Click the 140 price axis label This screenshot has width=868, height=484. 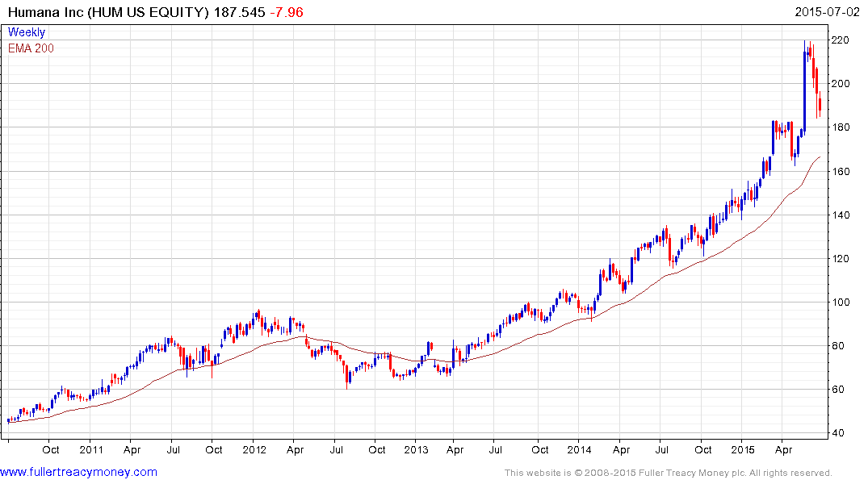point(841,215)
